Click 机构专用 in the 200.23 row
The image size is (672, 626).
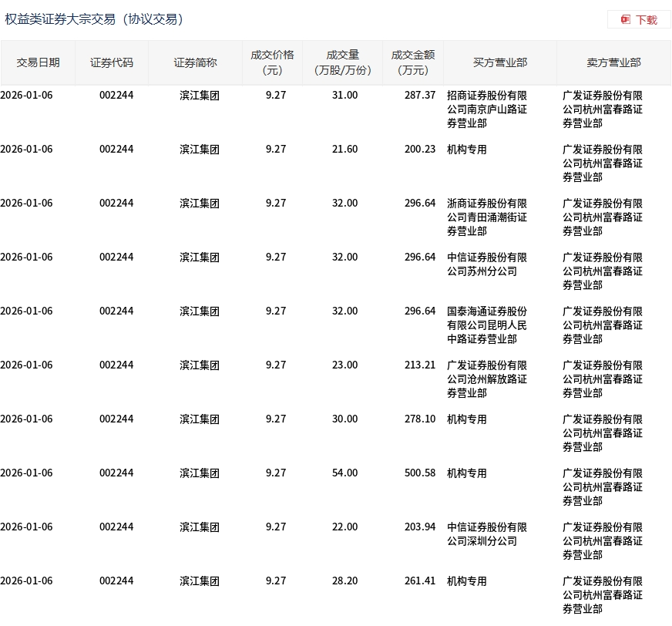pyautogui.click(x=467, y=150)
